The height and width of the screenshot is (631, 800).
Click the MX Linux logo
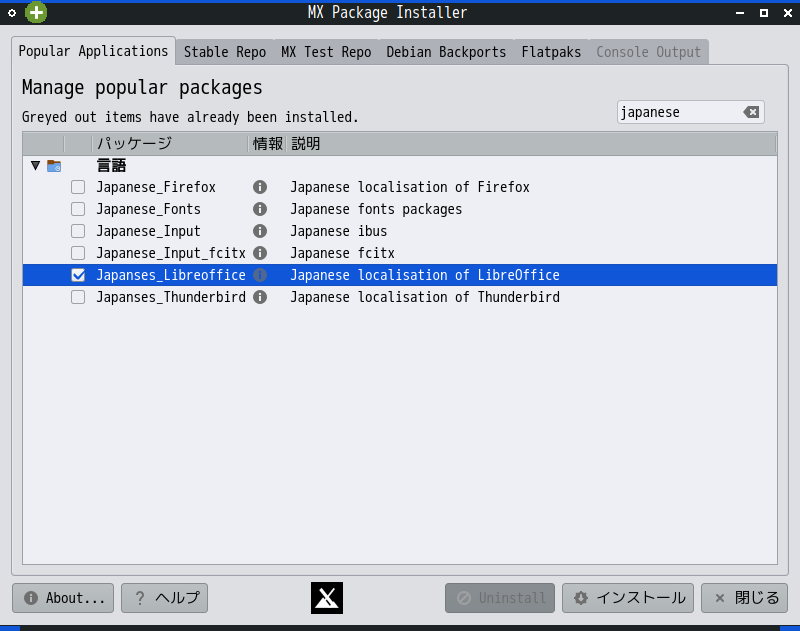point(327,598)
